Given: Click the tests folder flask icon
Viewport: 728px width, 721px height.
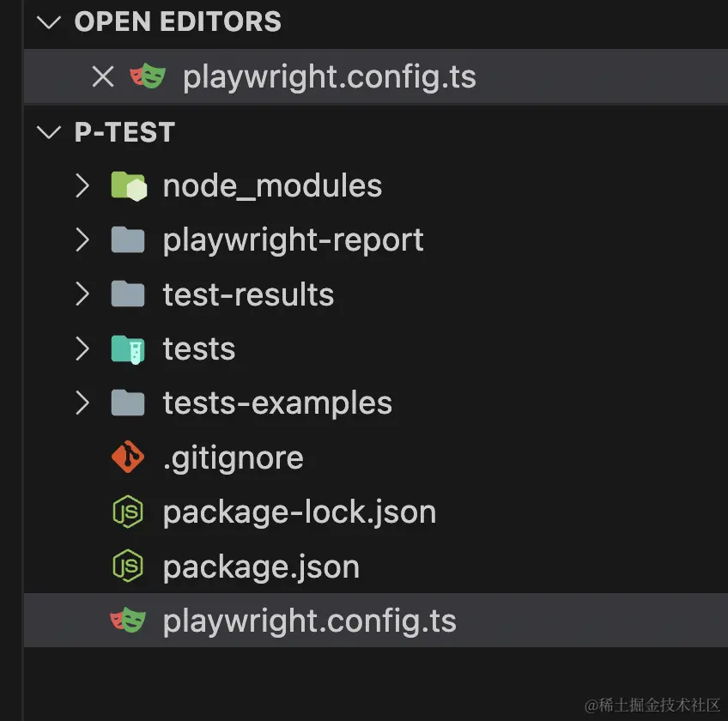Looking at the screenshot, I should coord(128,348).
